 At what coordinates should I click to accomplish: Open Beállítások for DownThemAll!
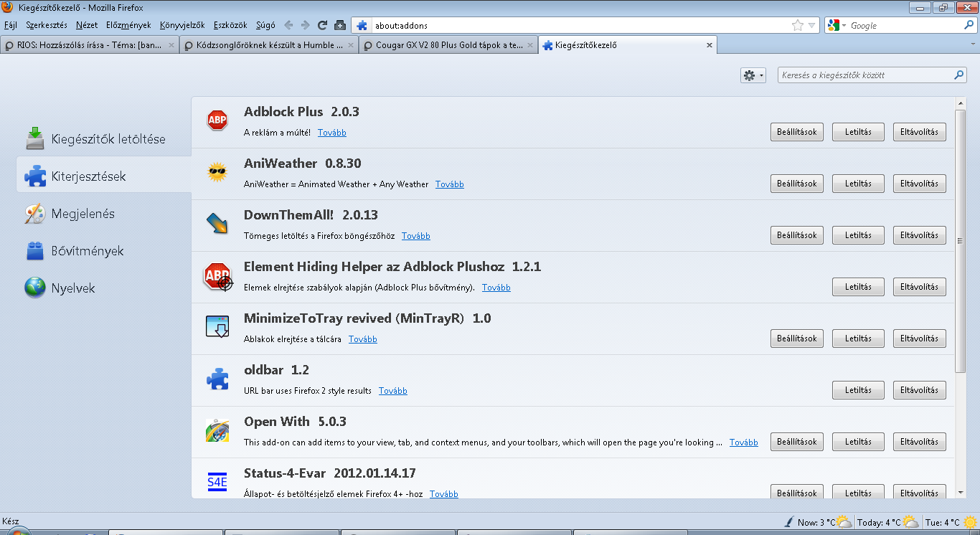796,235
